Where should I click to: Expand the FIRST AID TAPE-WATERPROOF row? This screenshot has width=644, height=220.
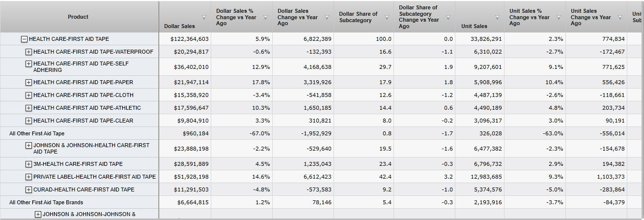[x=28, y=52]
